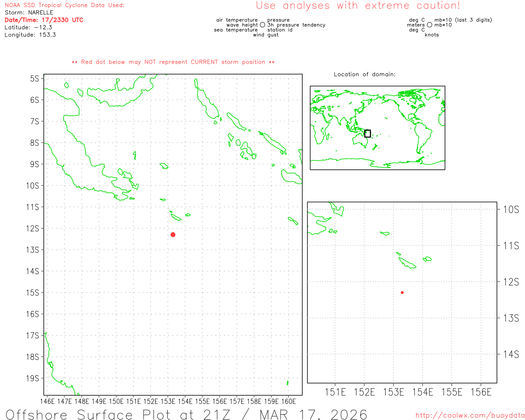Click the "Latitude: -12.3" text

pyautogui.click(x=28, y=27)
